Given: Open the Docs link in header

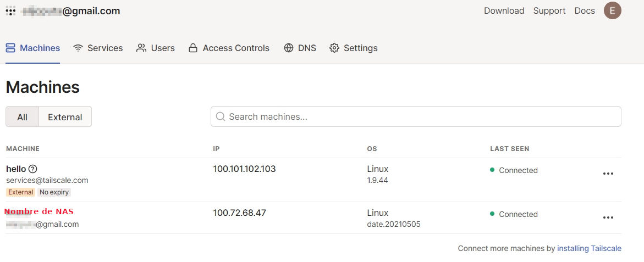Looking at the screenshot, I should (585, 10).
